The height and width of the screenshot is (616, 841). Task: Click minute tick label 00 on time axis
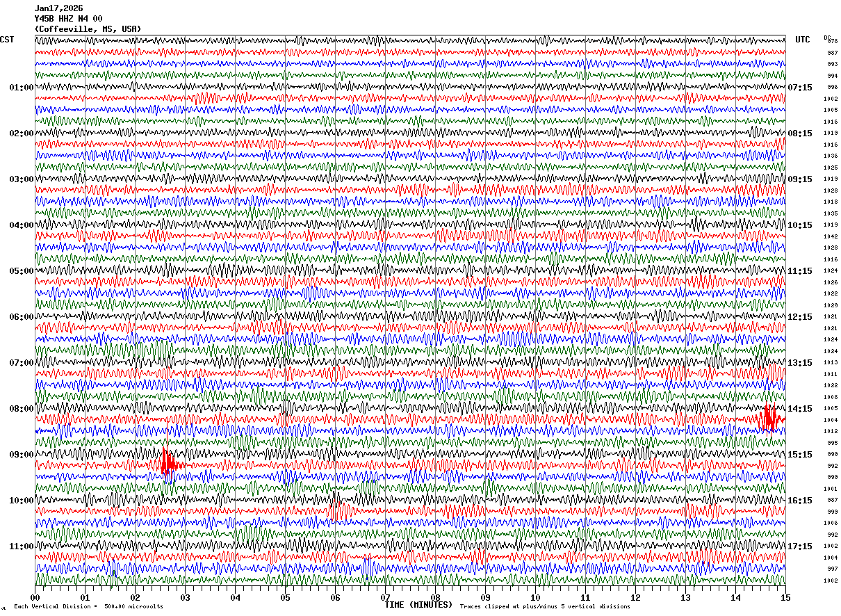click(x=35, y=597)
